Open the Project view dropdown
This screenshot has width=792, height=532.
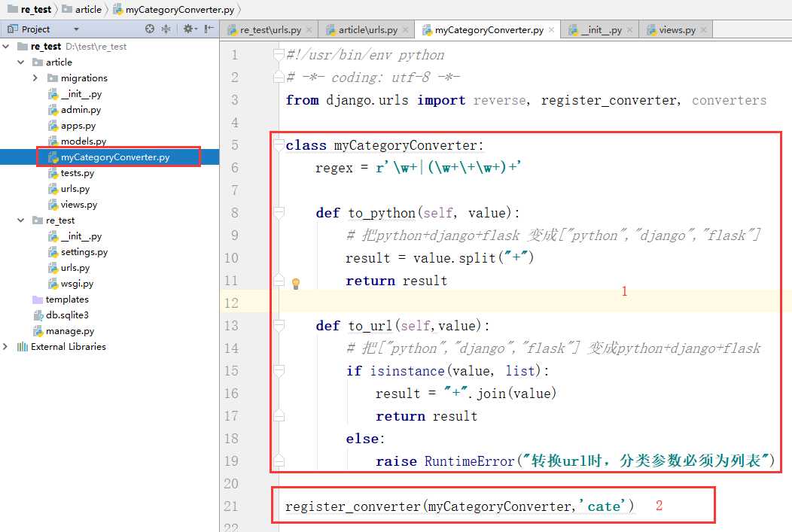(76, 29)
